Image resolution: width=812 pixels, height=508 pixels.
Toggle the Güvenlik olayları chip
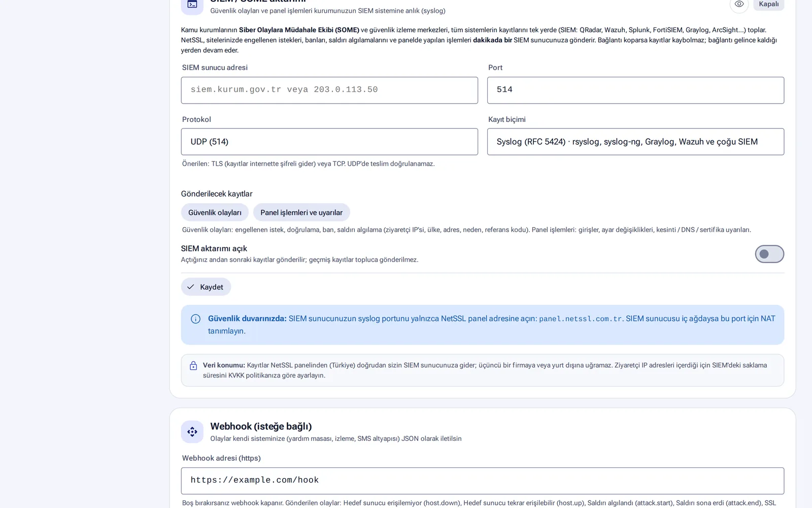point(215,212)
